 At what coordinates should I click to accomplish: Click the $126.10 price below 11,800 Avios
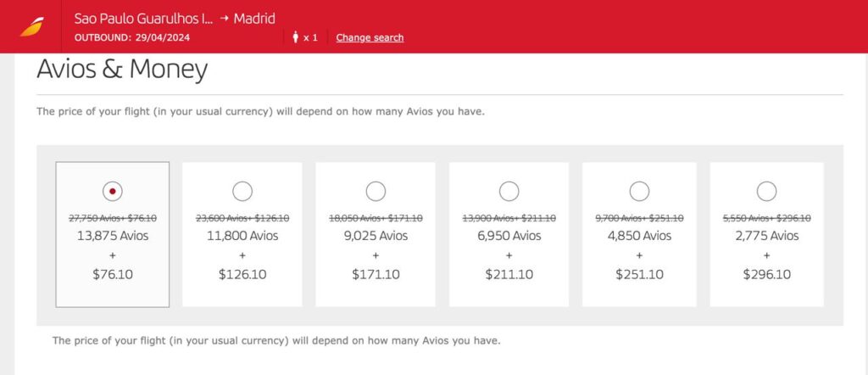(242, 274)
